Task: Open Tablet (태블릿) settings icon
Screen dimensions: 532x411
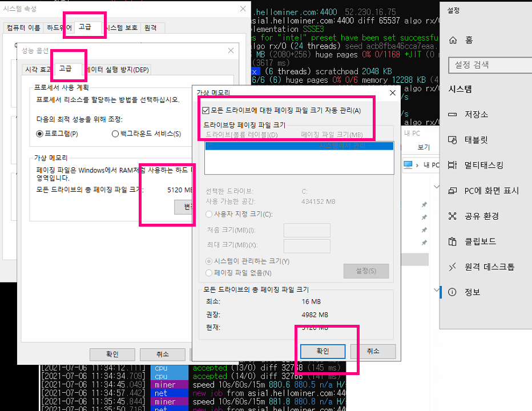Action: pos(452,140)
